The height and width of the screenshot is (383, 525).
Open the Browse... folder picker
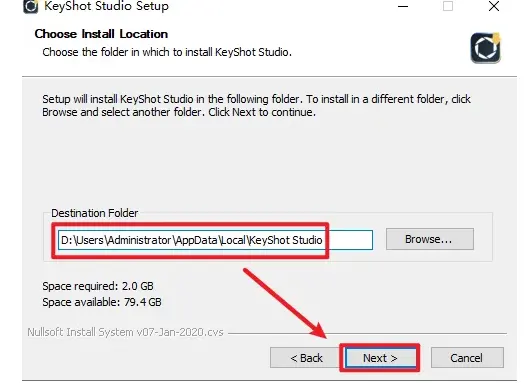(x=430, y=239)
